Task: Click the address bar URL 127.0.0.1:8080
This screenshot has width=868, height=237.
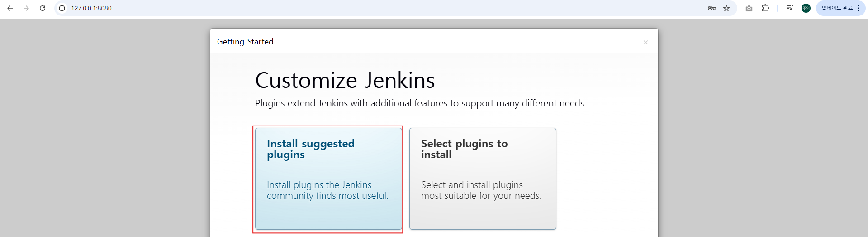Action: tap(91, 8)
